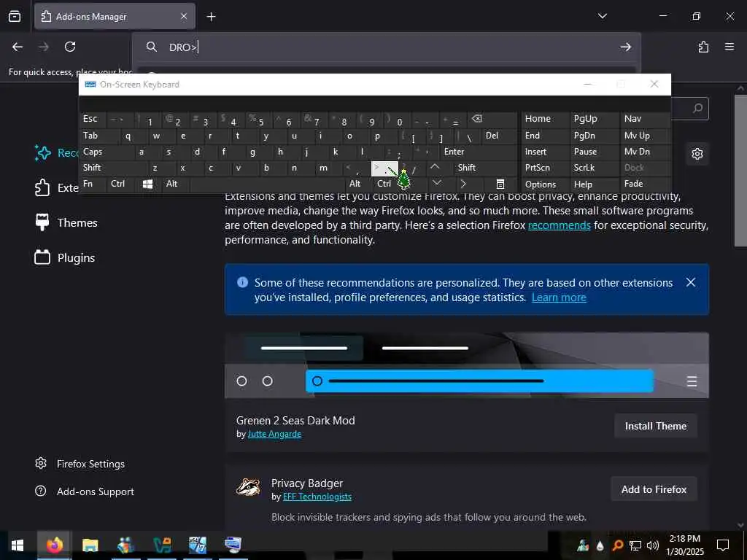The width and height of the screenshot is (747, 560).
Task: Open the Firefox extensions puzzle icon
Action: [703, 47]
